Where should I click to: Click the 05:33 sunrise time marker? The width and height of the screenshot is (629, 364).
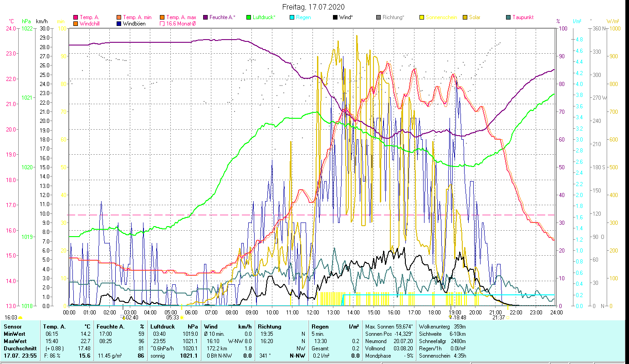tap(173, 318)
